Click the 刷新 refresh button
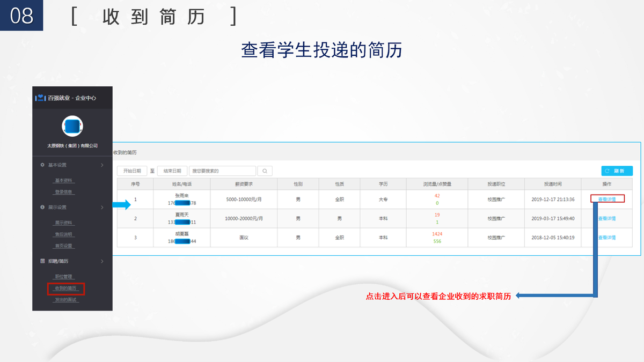 [617, 171]
